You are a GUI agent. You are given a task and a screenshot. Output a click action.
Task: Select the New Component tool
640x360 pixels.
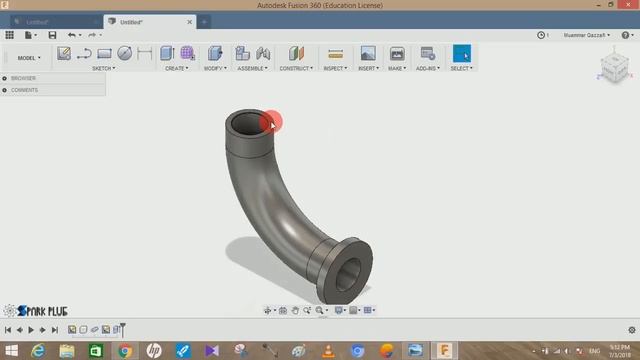click(242, 53)
